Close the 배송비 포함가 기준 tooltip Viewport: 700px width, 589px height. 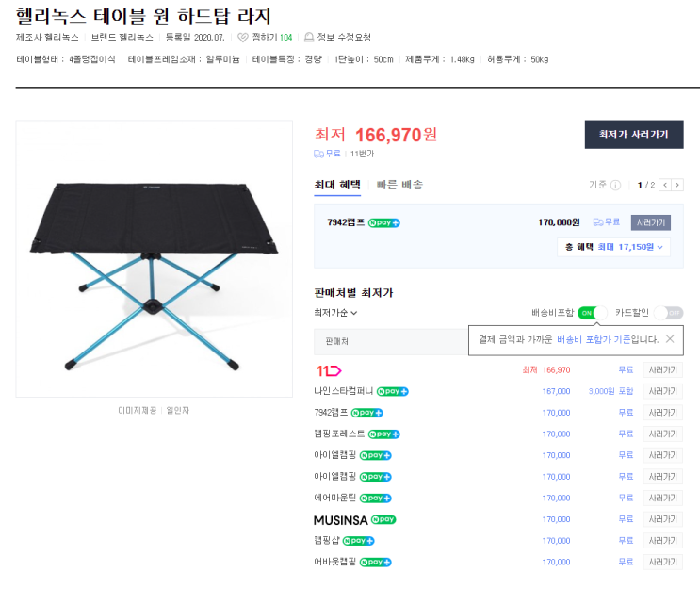670,339
